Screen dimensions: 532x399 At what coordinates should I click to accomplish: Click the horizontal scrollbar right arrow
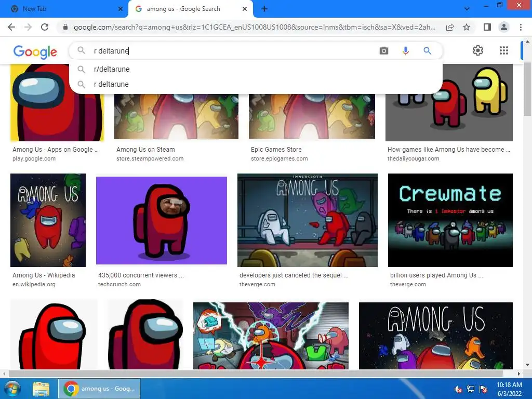click(x=519, y=374)
